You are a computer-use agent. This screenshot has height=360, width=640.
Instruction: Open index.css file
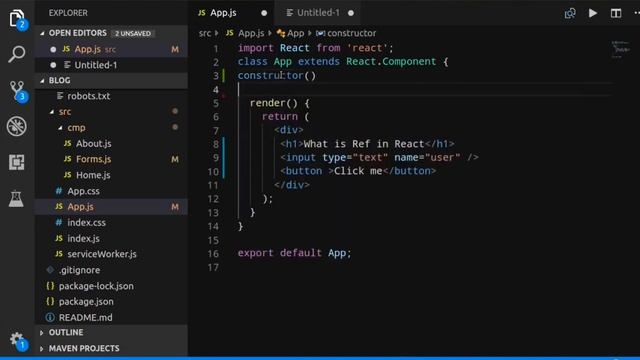coord(86,222)
